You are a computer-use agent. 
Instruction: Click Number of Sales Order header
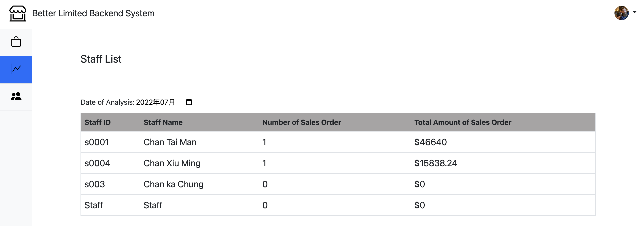(301, 122)
